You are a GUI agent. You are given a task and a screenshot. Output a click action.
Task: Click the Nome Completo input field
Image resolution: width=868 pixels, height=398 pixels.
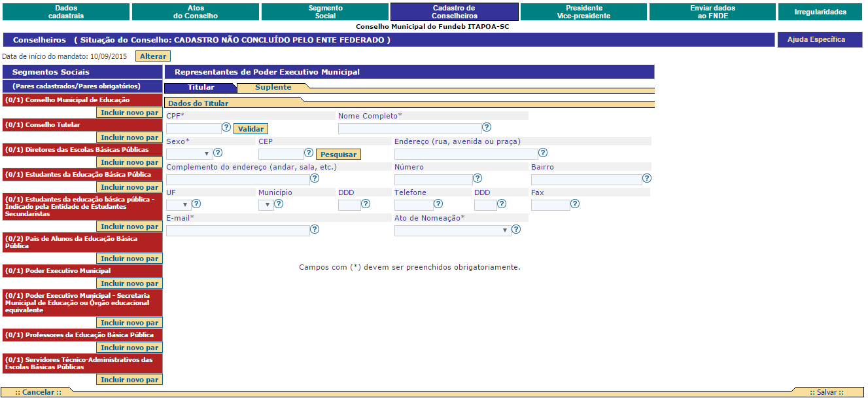409,128
